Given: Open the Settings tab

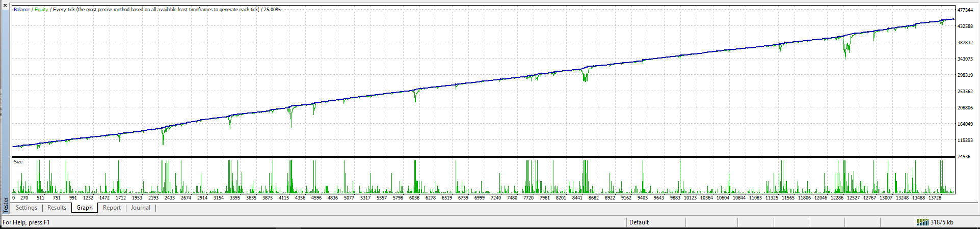Looking at the screenshot, I should (x=27, y=208).
